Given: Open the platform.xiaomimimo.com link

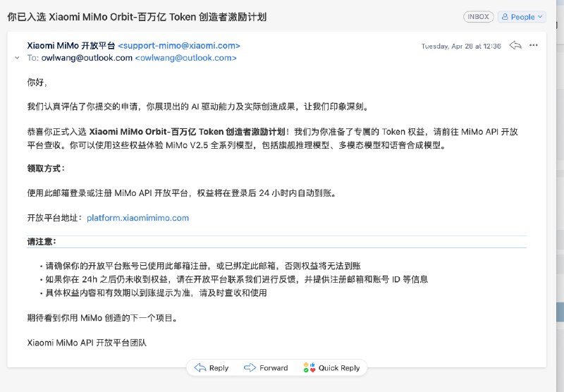Looking at the screenshot, I should [x=137, y=218].
